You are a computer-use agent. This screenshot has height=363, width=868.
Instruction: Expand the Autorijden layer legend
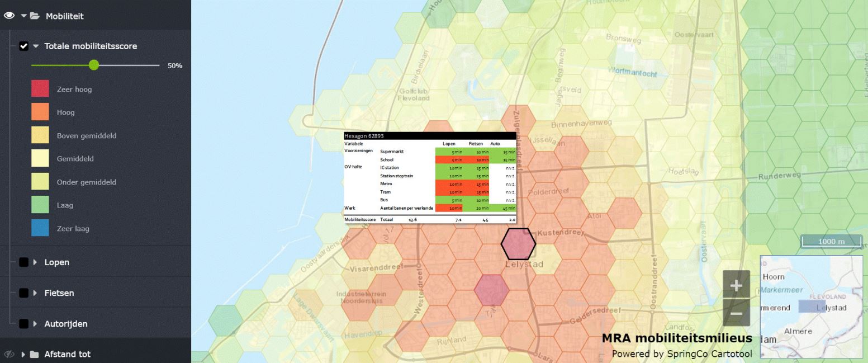tap(36, 324)
